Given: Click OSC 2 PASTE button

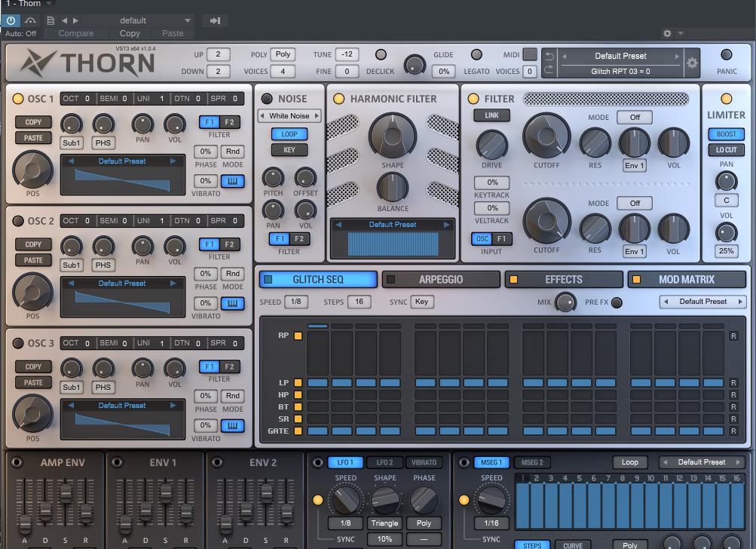Looking at the screenshot, I should tap(33, 260).
